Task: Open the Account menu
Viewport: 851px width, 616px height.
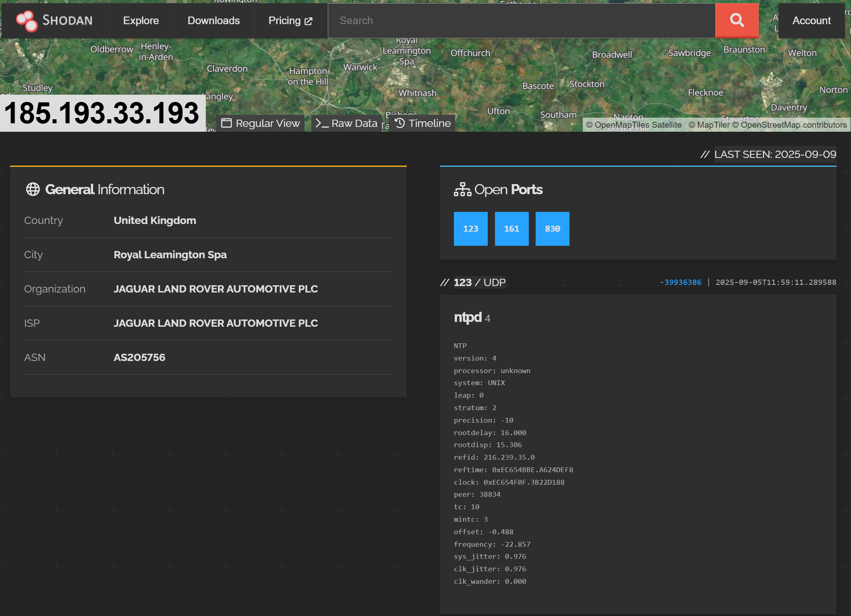Action: (x=811, y=21)
